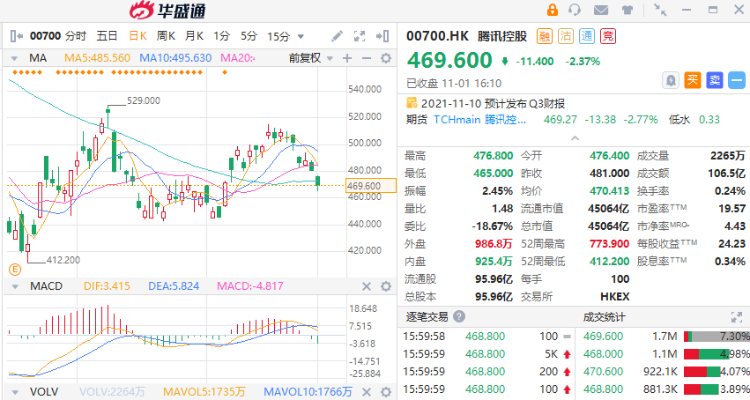
Task: Click the orange 买 buy button
Action: (693, 80)
